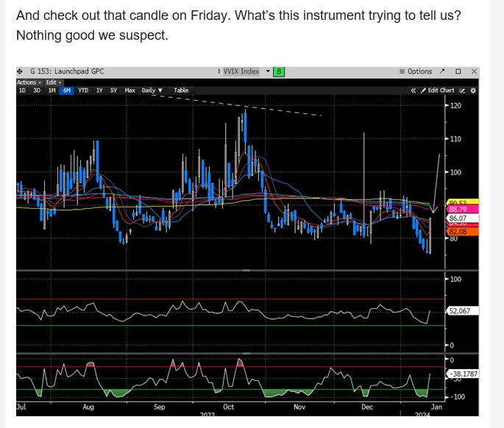Click the G 153: Launchpad GPC title
This screenshot has width=504, height=428.
(67, 71)
